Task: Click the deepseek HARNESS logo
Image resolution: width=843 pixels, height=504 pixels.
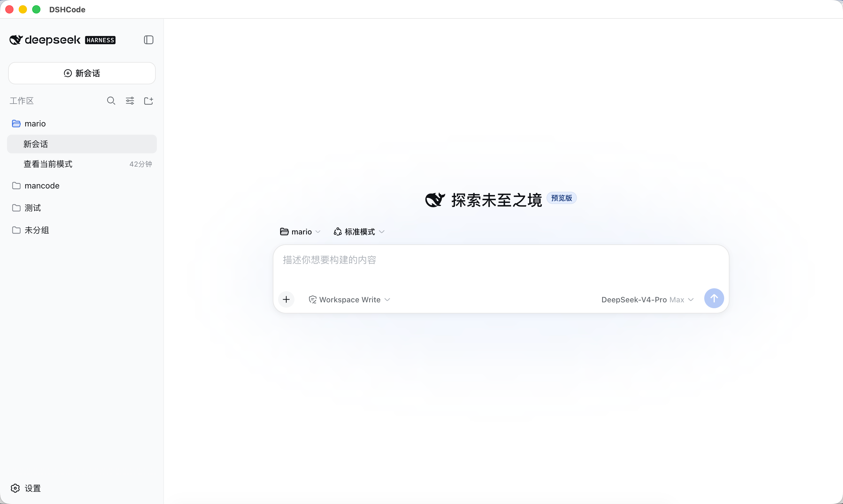Action: [x=63, y=40]
